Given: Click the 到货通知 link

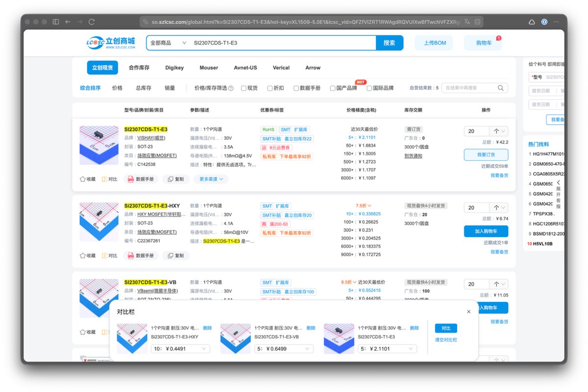Looking at the screenshot, I should coord(413,156).
